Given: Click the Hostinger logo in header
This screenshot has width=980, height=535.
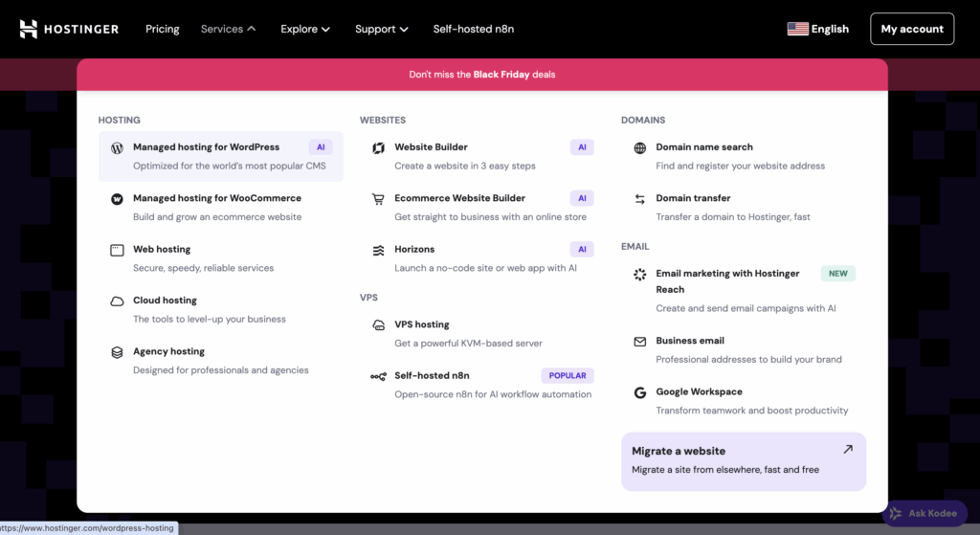Looking at the screenshot, I should click(x=69, y=29).
